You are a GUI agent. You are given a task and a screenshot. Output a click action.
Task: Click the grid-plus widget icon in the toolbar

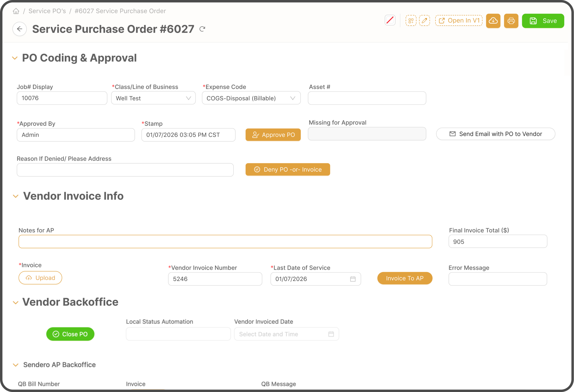pos(411,21)
